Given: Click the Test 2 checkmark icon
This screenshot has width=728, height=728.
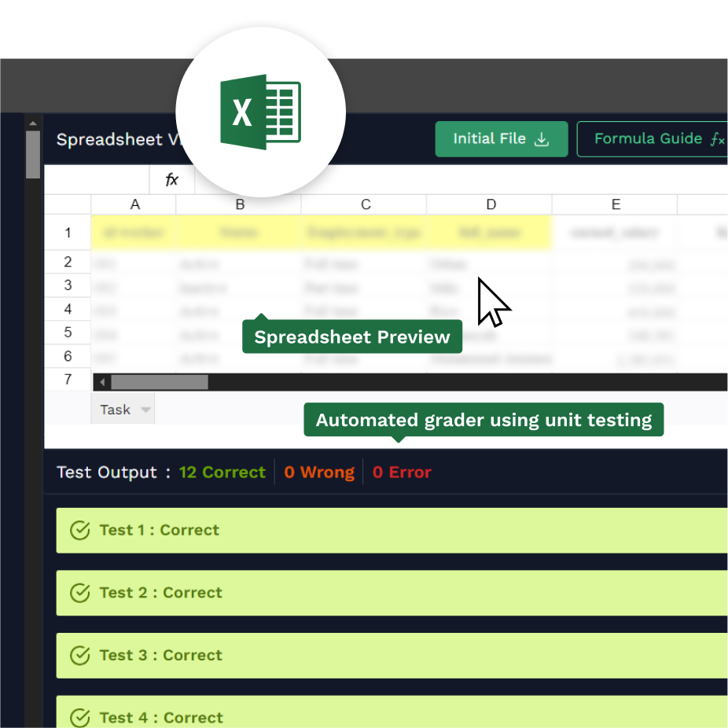Looking at the screenshot, I should tap(80, 593).
